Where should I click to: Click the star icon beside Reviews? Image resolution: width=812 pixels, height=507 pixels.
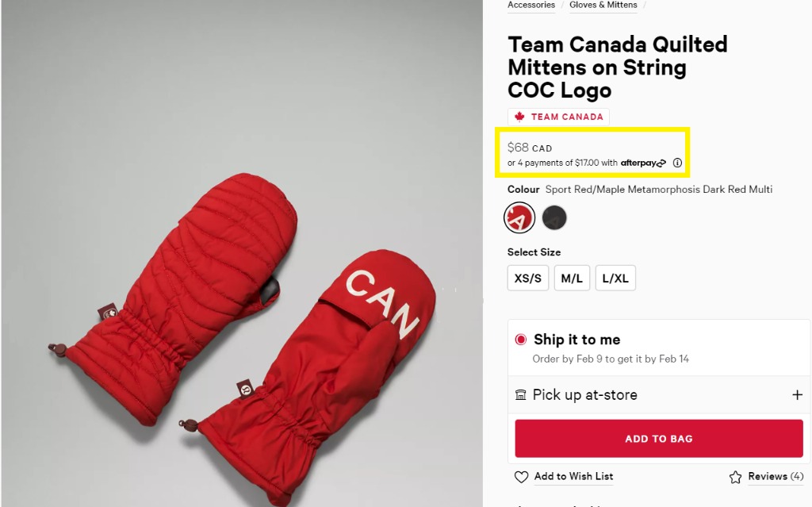click(735, 477)
